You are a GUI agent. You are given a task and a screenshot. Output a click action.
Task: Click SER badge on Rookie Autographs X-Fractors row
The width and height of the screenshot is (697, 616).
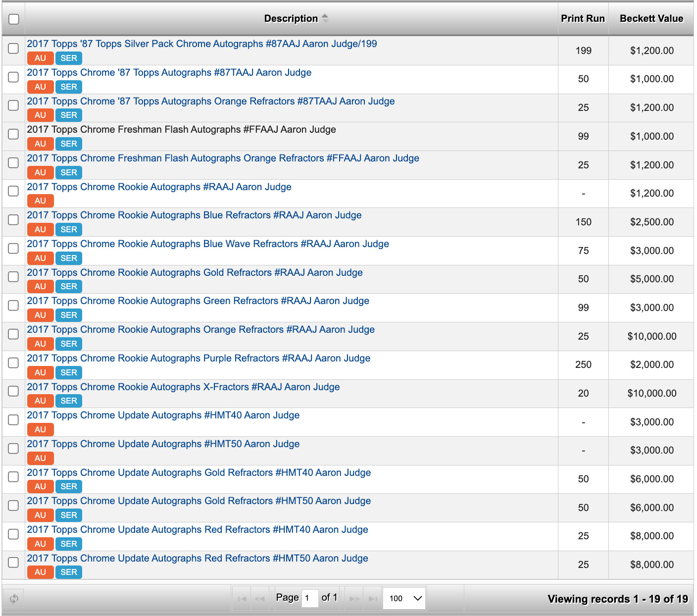tap(69, 401)
